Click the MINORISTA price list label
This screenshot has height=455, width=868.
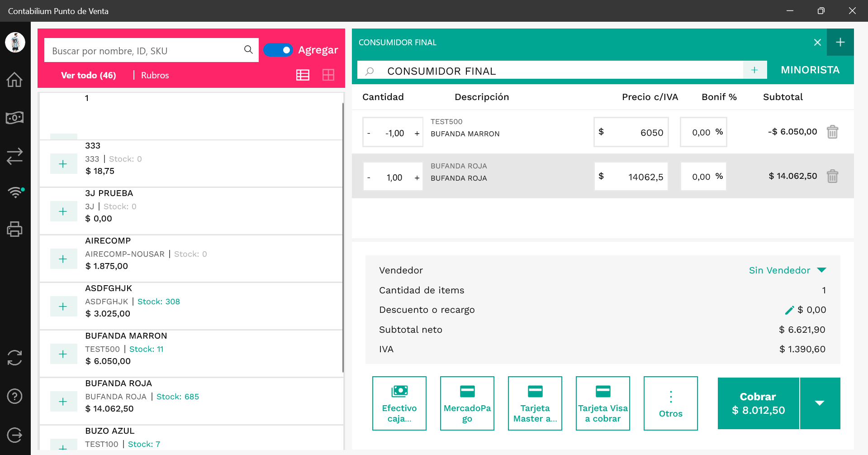point(810,70)
